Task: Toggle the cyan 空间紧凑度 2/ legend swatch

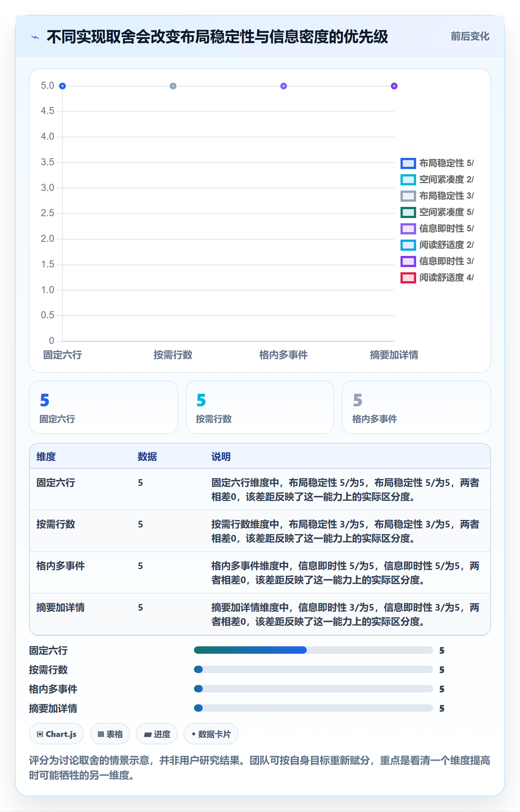Action: tap(408, 179)
